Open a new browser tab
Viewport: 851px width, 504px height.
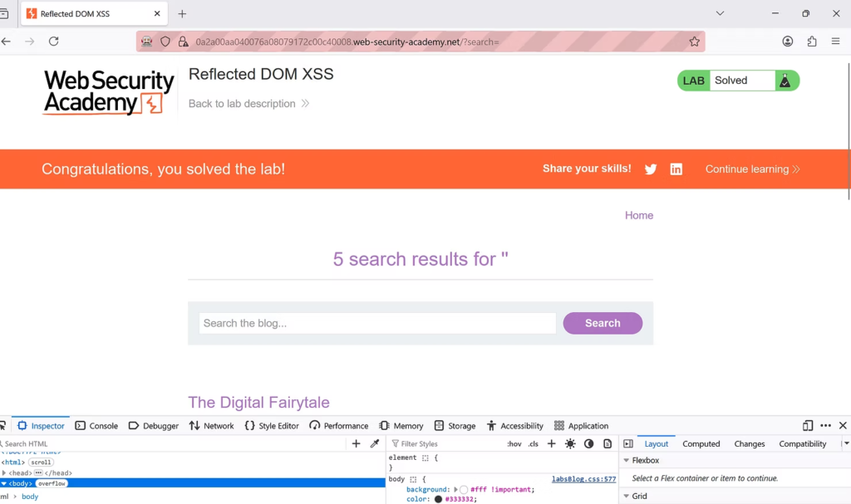tap(182, 13)
